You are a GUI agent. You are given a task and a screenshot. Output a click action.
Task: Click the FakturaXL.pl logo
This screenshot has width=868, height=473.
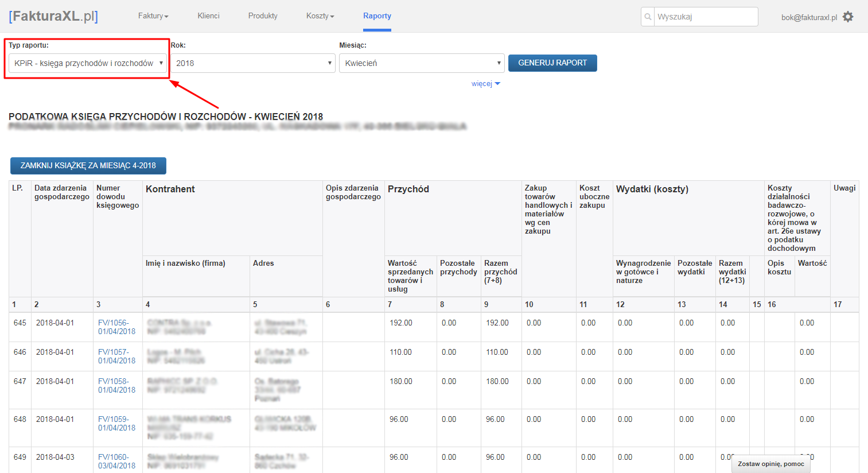(53, 16)
